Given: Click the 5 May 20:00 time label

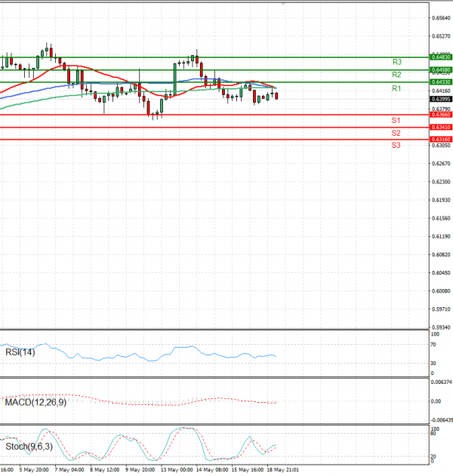Looking at the screenshot, I should (34, 470).
